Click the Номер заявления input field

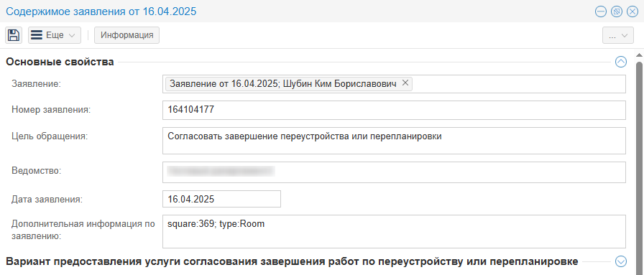click(x=394, y=110)
